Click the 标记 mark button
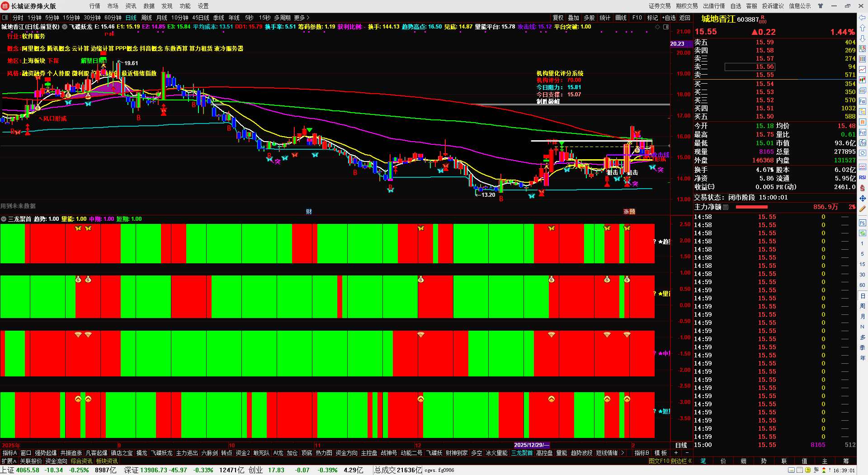 (x=653, y=18)
